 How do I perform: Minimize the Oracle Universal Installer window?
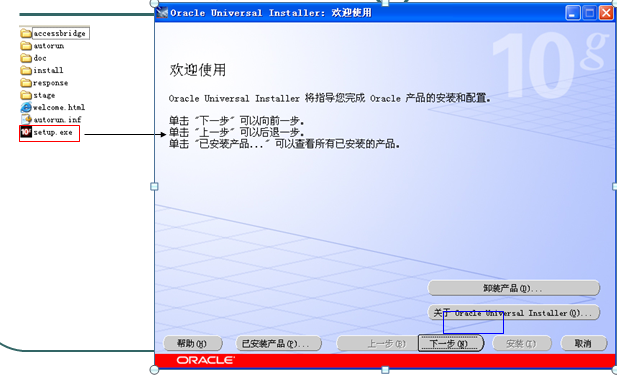pyautogui.click(x=573, y=13)
